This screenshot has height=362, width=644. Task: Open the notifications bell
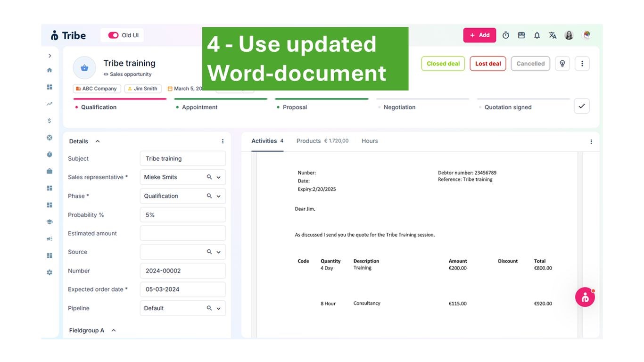pyautogui.click(x=537, y=35)
